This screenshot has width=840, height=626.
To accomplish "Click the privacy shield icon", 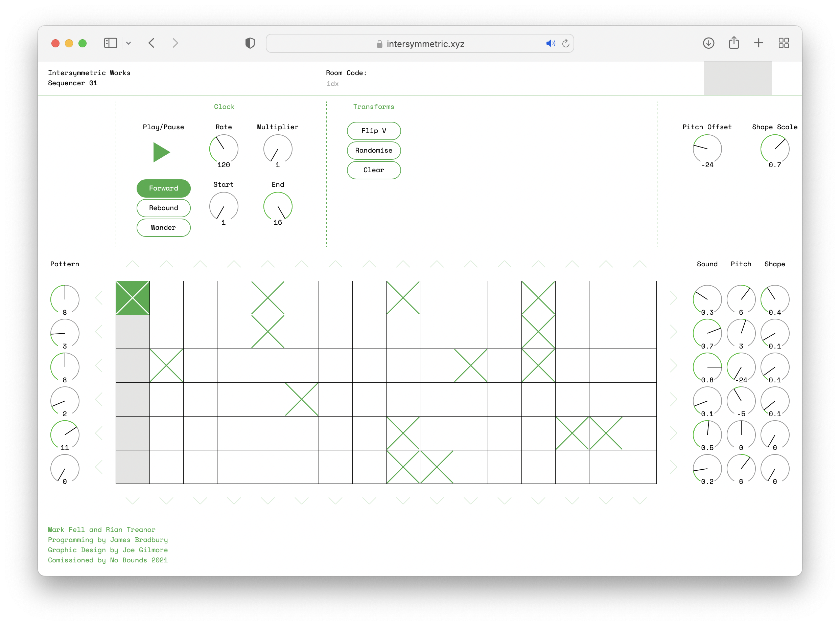I will tap(250, 43).
